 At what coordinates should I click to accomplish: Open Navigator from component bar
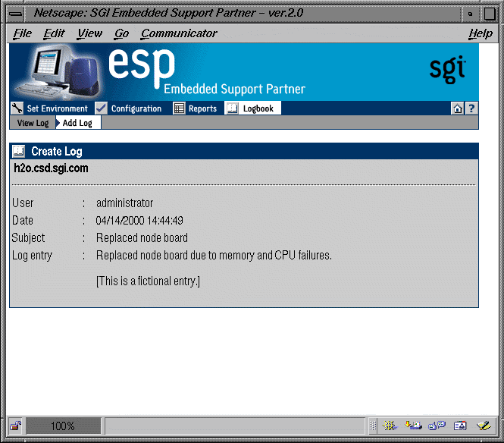(390, 426)
